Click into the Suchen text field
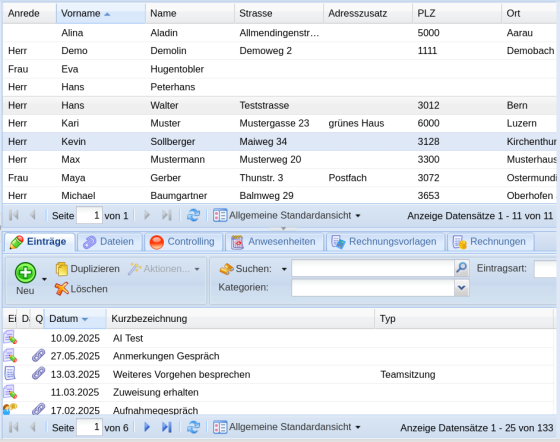Screen dimensions: 560x442 coord(372,268)
